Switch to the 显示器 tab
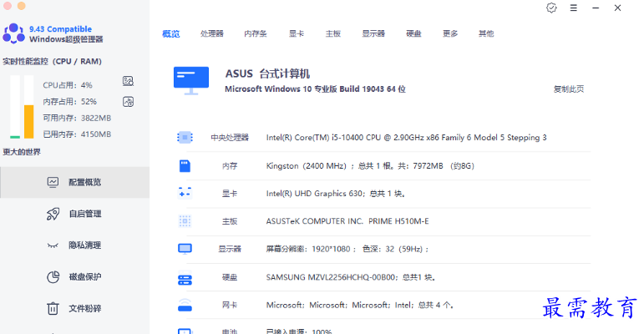Screen dimensions: 644x334 tap(373, 33)
